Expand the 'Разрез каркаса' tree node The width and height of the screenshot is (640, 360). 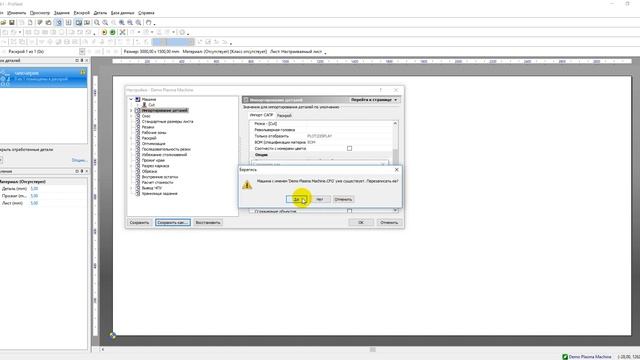point(131,166)
